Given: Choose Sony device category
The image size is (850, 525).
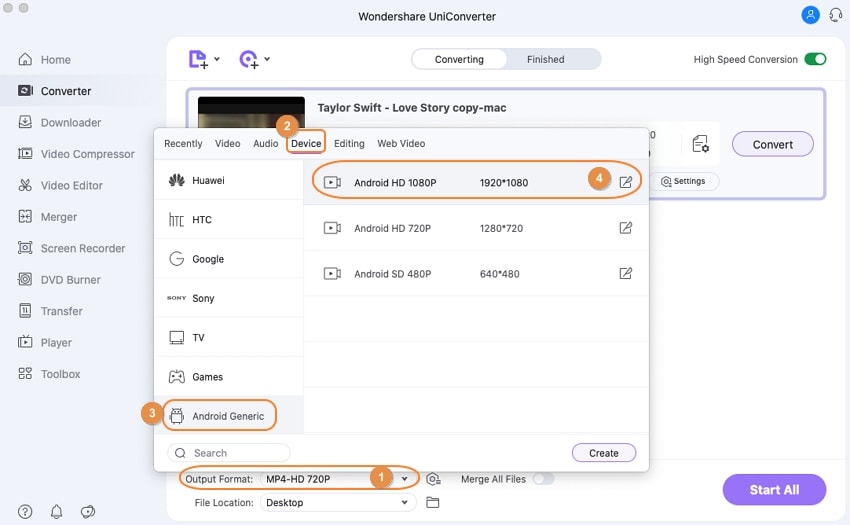Looking at the screenshot, I should click(x=228, y=298).
